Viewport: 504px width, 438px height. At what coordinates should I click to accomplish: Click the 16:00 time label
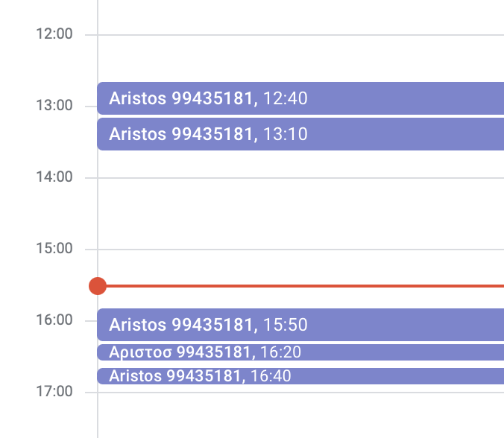[54, 320]
